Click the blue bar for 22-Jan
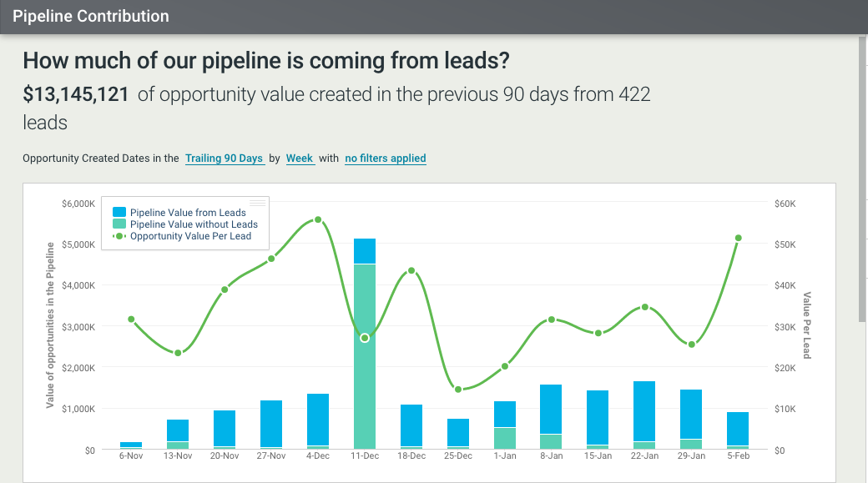The width and height of the screenshot is (868, 483). (644, 410)
